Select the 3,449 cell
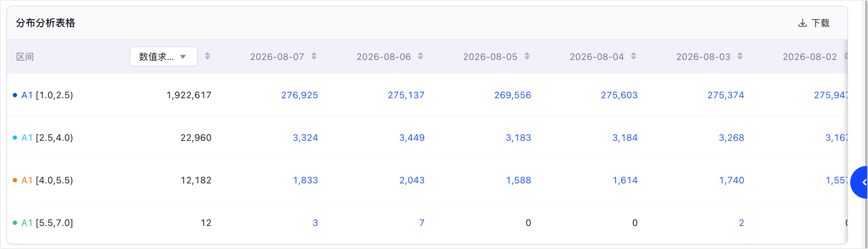 (x=412, y=138)
